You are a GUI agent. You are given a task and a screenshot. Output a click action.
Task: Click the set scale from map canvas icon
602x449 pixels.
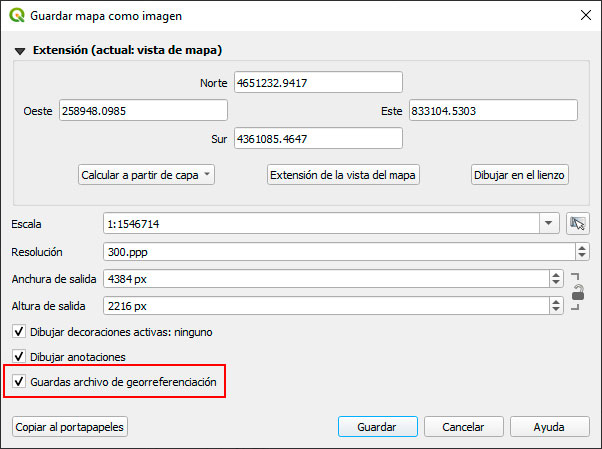577,224
